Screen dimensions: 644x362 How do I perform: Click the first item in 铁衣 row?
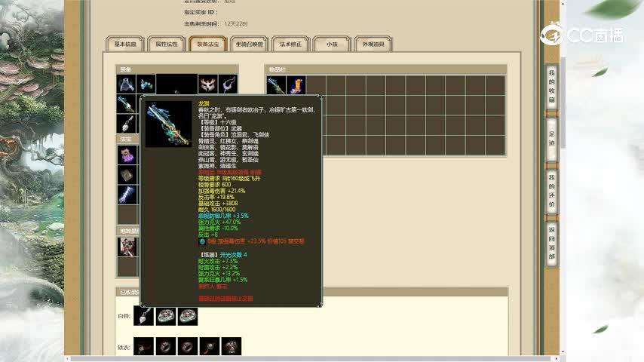144,347
